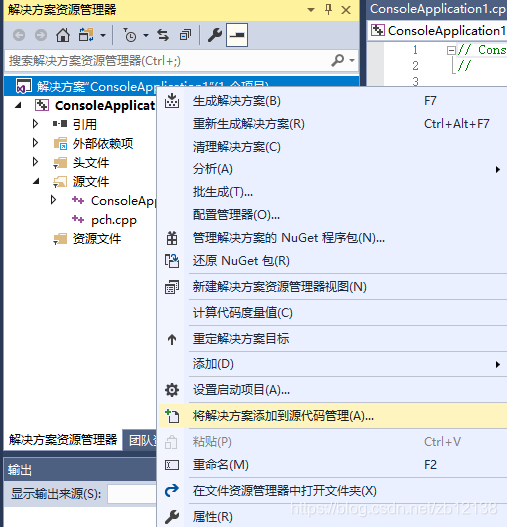Image resolution: width=507 pixels, height=527 pixels.
Task: Open the dropdown beside the view switch icon
Action: point(103,35)
